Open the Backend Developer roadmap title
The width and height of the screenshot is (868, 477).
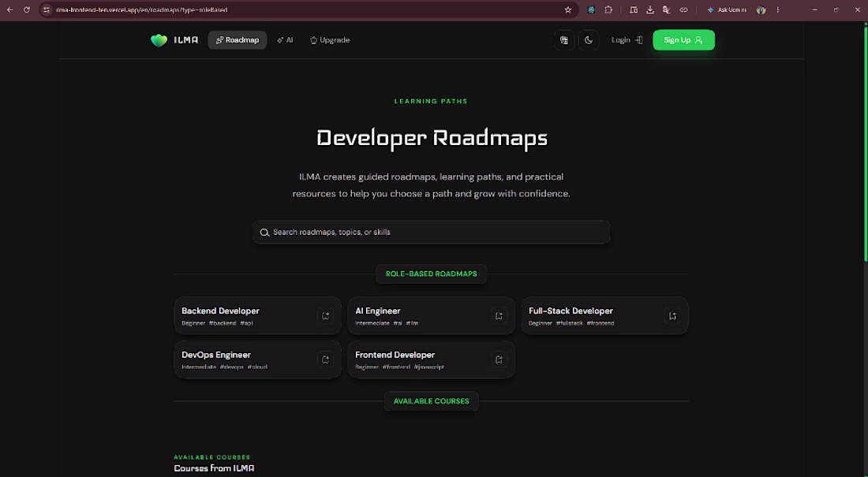pyautogui.click(x=220, y=311)
